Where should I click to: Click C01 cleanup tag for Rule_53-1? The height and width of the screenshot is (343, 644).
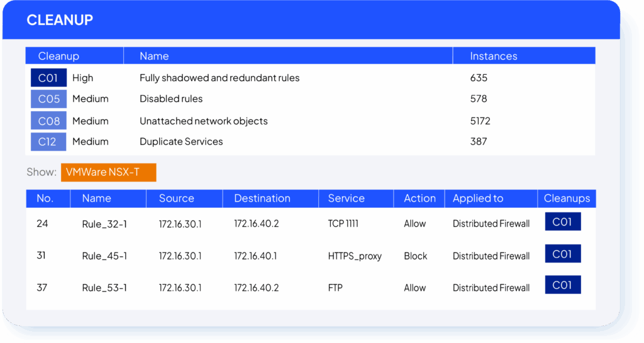(x=562, y=285)
